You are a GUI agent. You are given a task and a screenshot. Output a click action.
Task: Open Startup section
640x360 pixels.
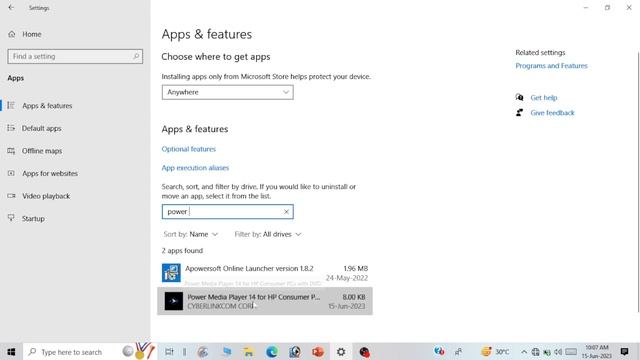tap(33, 219)
